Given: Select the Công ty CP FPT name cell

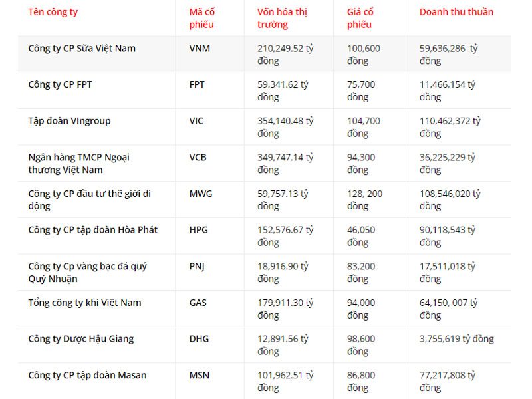Looking at the screenshot, I should 60,85.
